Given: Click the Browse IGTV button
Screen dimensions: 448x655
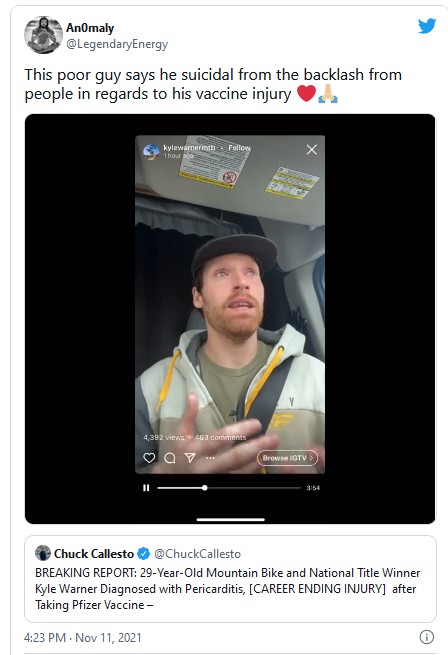Looking at the screenshot, I should coord(287,458).
